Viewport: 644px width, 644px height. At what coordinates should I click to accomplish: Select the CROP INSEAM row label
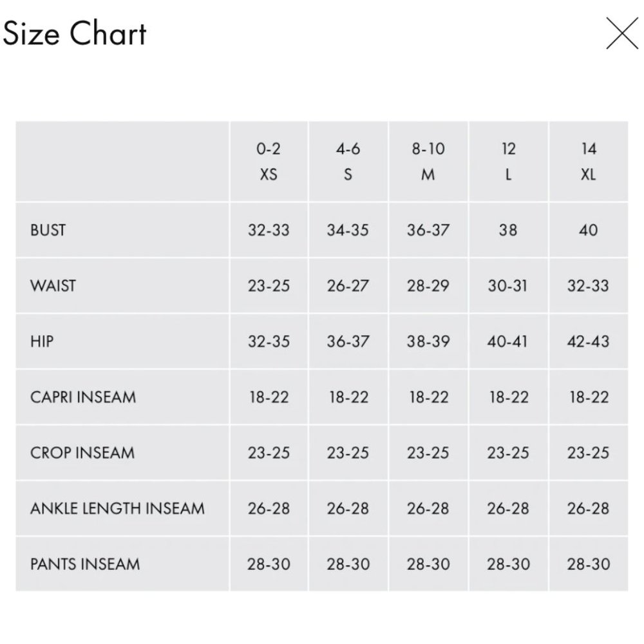click(x=82, y=452)
